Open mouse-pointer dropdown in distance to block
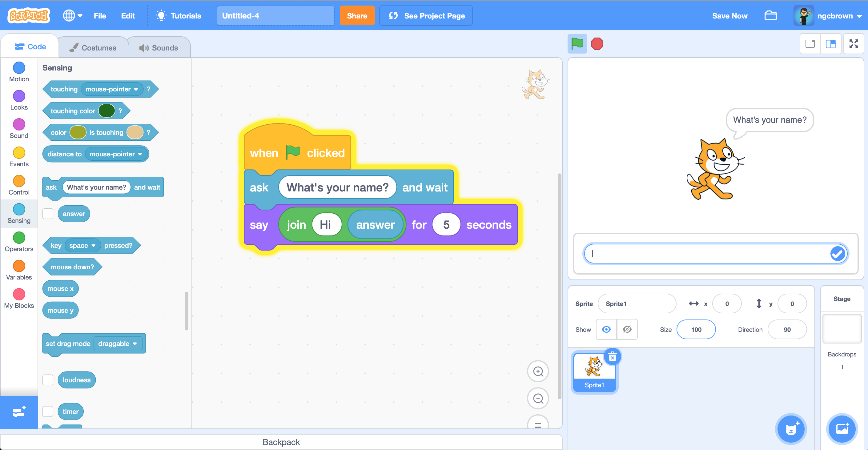Viewport: 868px width, 450px height. pos(116,154)
